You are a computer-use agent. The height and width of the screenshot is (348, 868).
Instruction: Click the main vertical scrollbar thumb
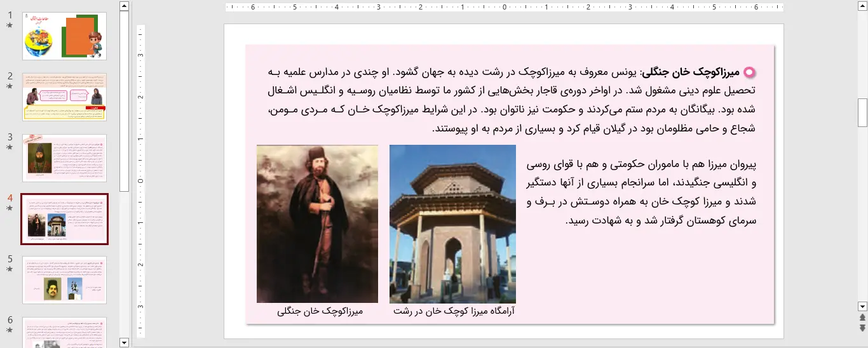862,112
